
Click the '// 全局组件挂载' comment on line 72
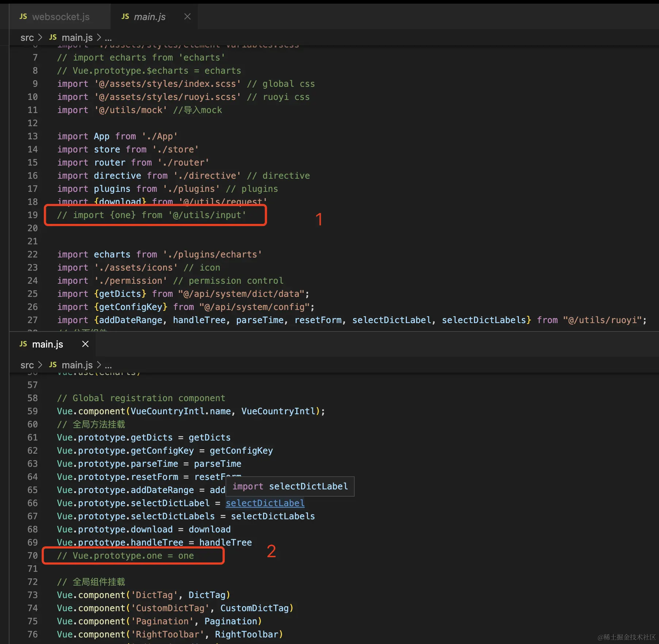pos(91,582)
